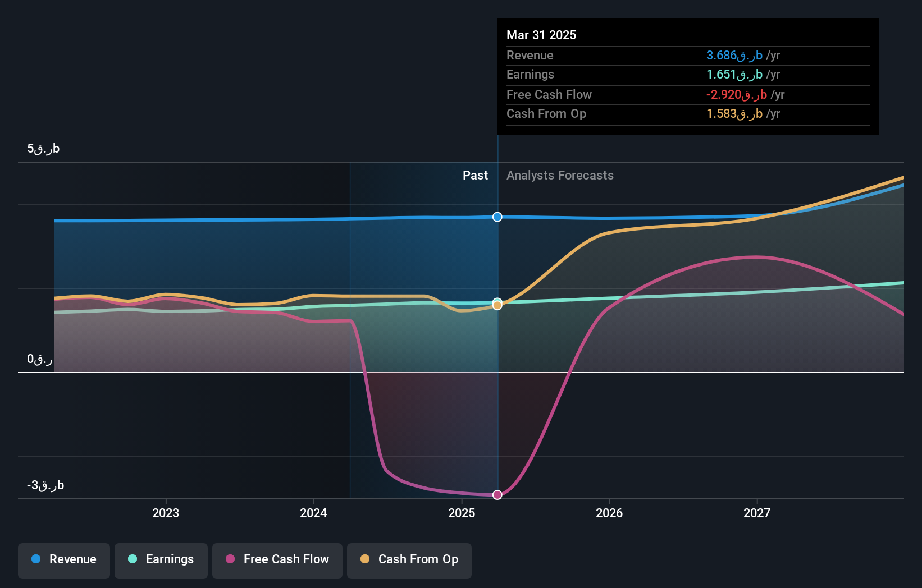This screenshot has height=588, width=922.
Task: Click the 'Cash From Op' tooltip row label
Action: 546,113
